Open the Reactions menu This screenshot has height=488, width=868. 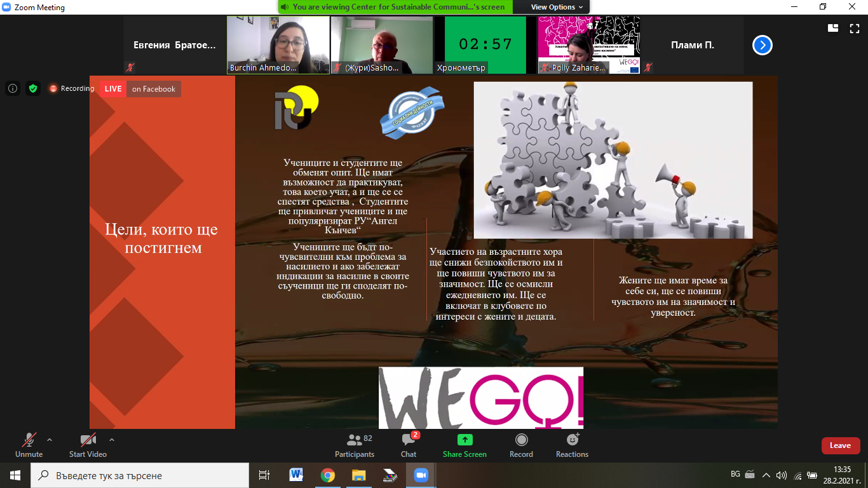pyautogui.click(x=572, y=445)
